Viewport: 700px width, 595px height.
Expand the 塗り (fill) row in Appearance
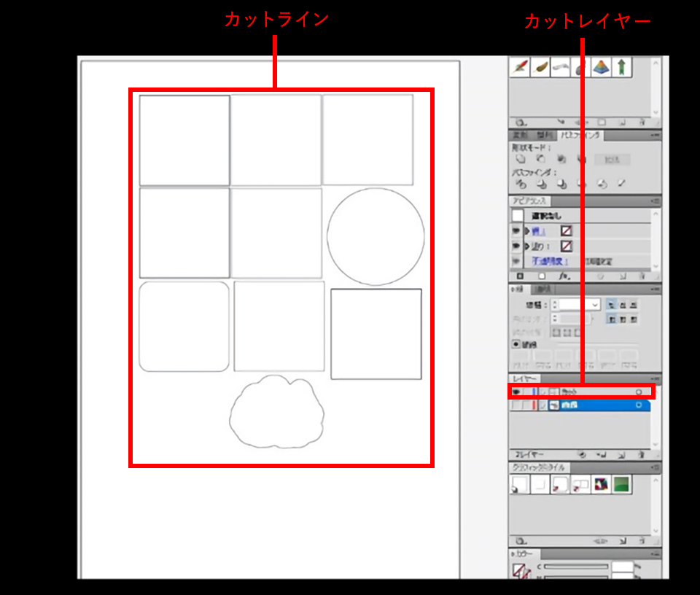[x=526, y=246]
